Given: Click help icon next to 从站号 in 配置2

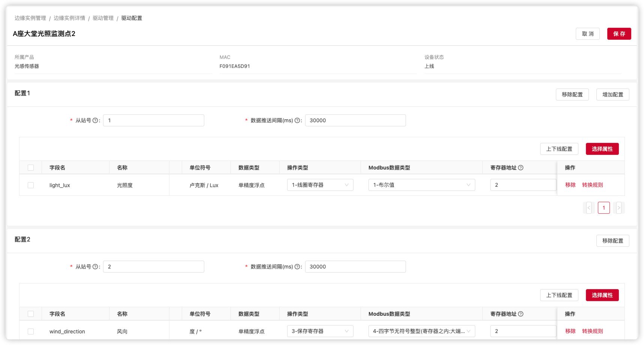Looking at the screenshot, I should (x=95, y=267).
